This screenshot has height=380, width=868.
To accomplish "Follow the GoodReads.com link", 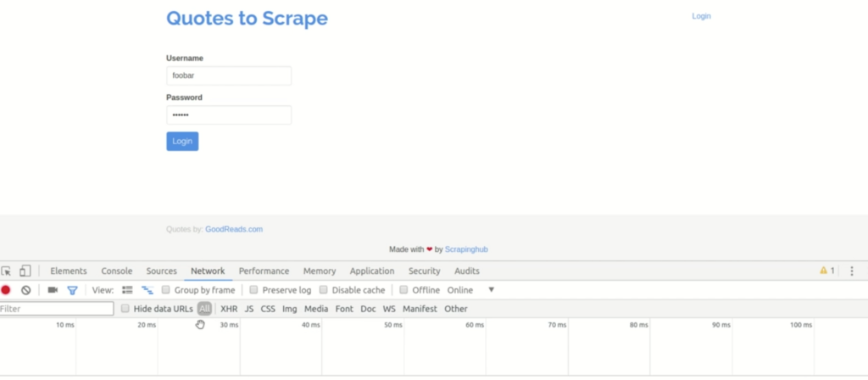I will coord(234,229).
